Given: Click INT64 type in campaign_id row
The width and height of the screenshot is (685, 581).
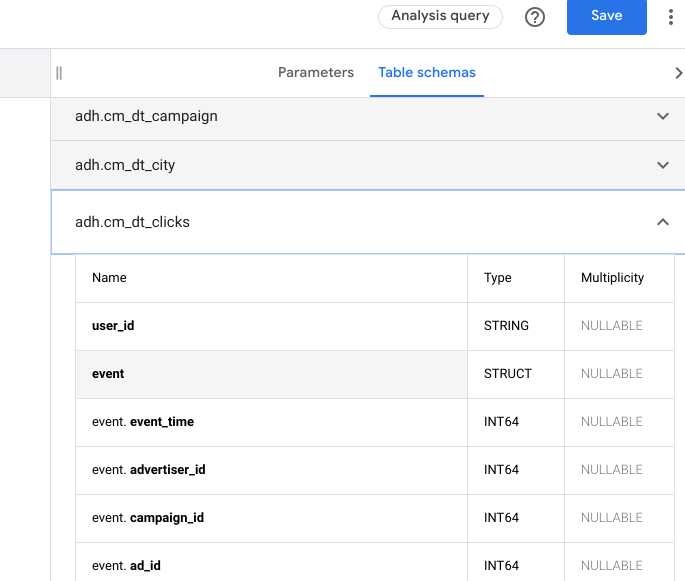Looking at the screenshot, I should tap(501, 518).
